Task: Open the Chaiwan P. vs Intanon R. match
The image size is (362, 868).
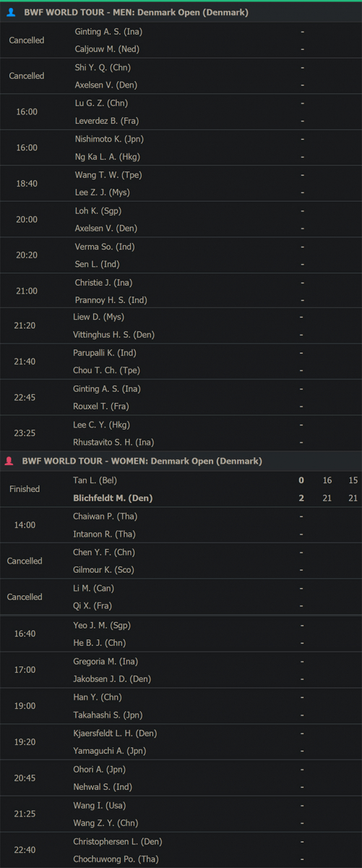Action: point(181,525)
